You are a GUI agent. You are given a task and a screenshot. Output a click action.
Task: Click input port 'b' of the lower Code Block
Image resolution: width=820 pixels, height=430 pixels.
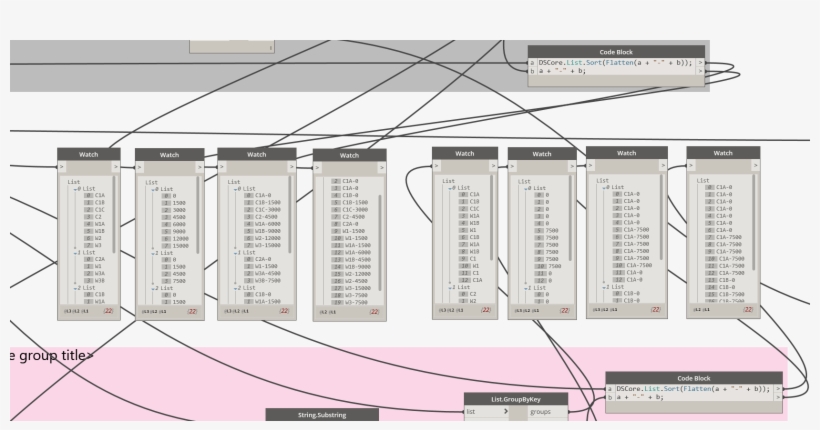(x=610, y=397)
